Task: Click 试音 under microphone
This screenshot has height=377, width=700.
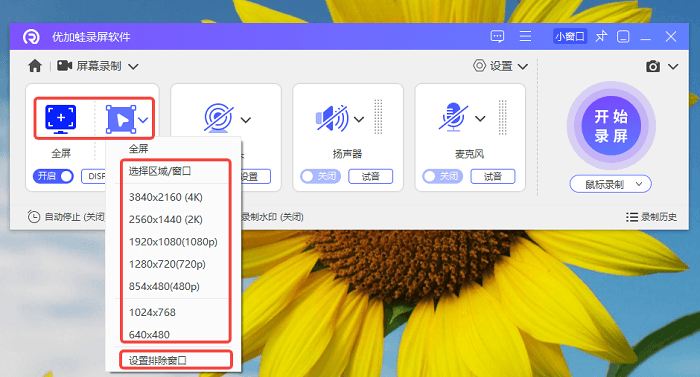Action: tap(493, 176)
